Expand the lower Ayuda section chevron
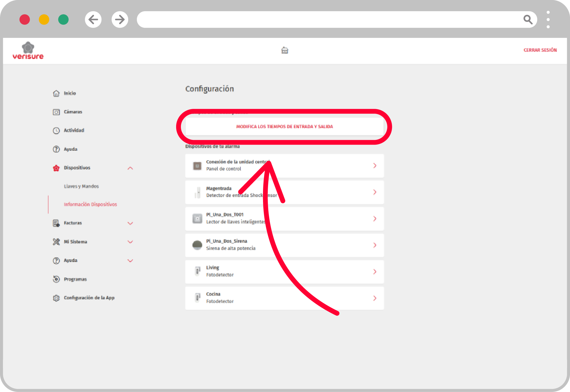This screenshot has height=392, width=570. (x=130, y=261)
